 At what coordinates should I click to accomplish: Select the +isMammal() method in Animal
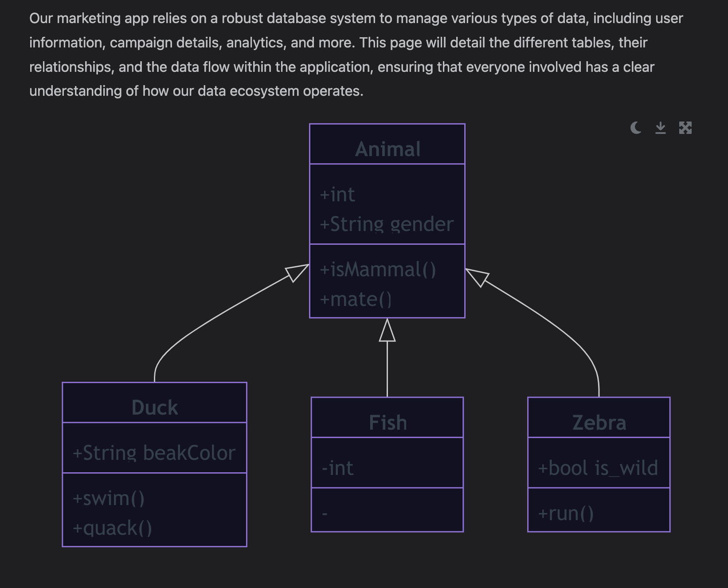click(x=378, y=270)
